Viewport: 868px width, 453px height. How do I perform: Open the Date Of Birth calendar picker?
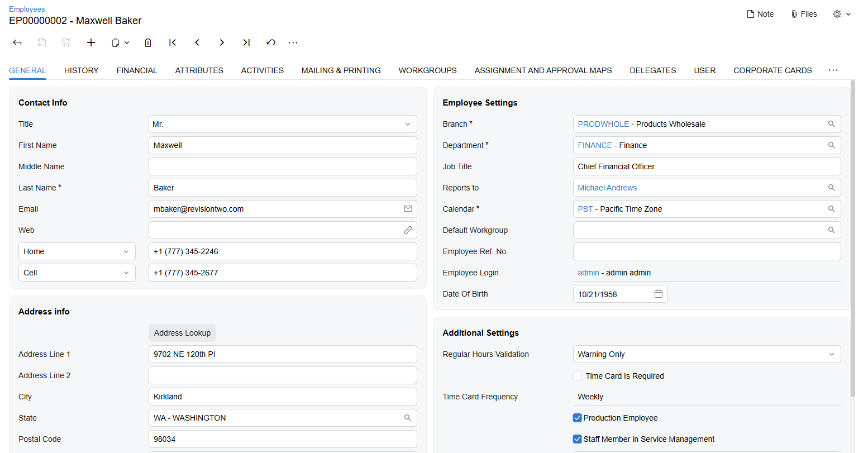659,293
